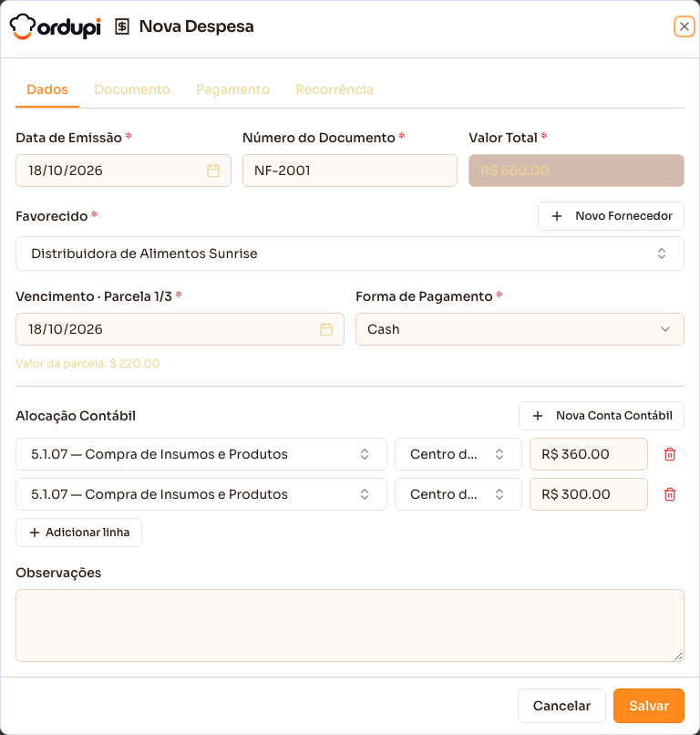
Task: Open Centro de custo dropdown in R$ 300.00 row
Action: tap(458, 494)
